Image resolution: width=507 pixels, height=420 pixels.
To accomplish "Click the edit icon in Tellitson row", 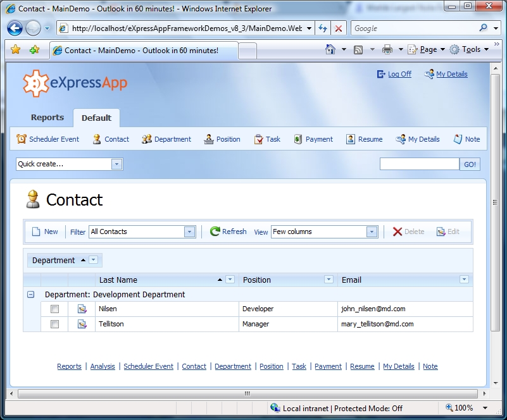I will click(x=82, y=324).
